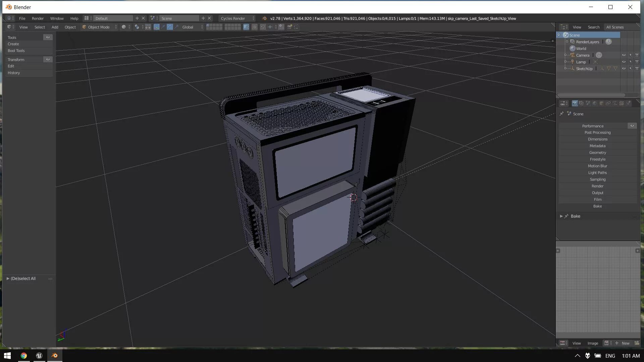Screen dimensions: 644x362
Task: Toggle Lamp renderability camera icon
Action: pos(637,62)
